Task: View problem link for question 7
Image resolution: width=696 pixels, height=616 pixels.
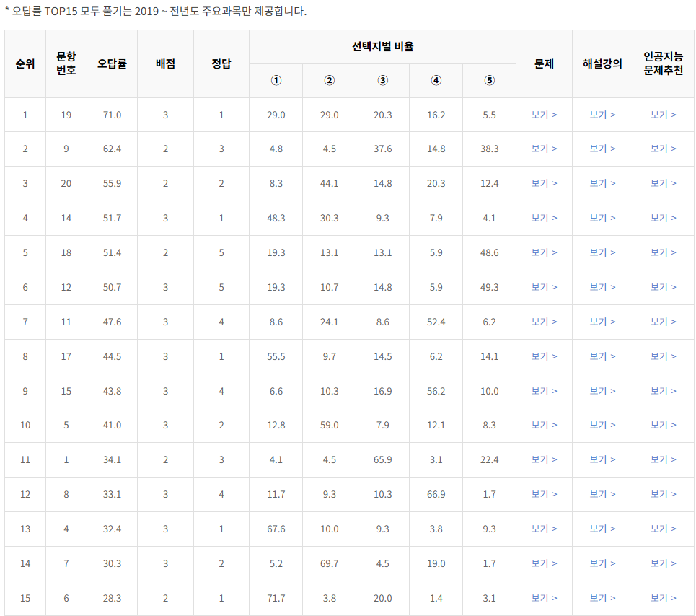Action: 545,563
